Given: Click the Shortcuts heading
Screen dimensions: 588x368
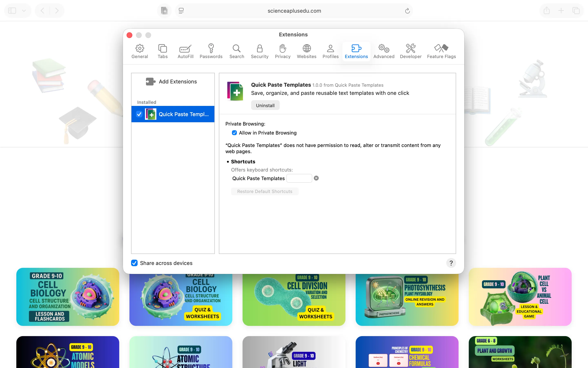Looking at the screenshot, I should point(243,161).
